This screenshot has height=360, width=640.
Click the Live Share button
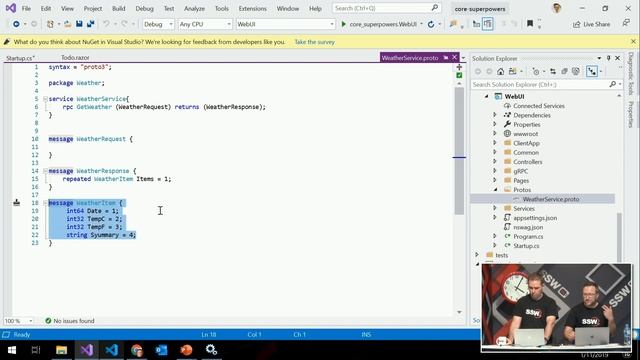click(591, 24)
